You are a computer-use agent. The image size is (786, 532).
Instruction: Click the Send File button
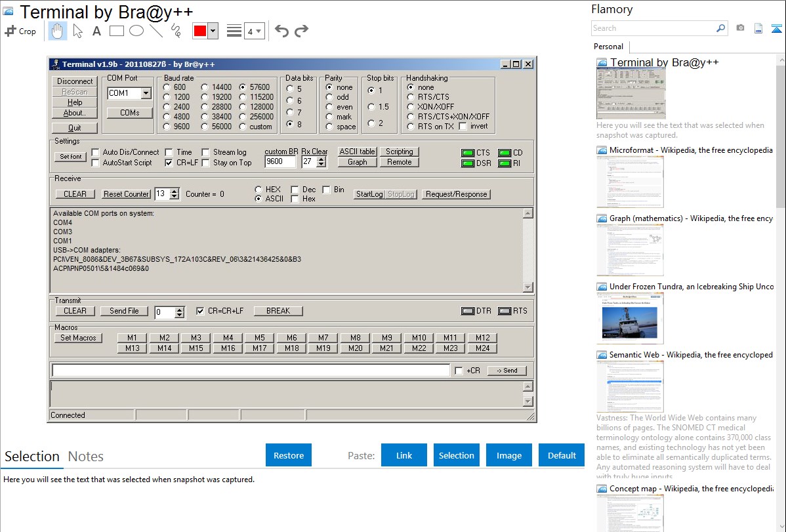(x=124, y=311)
